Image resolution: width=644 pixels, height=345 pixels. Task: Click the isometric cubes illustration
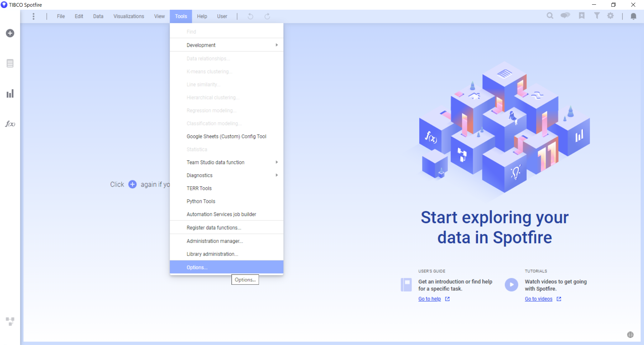tap(504, 127)
